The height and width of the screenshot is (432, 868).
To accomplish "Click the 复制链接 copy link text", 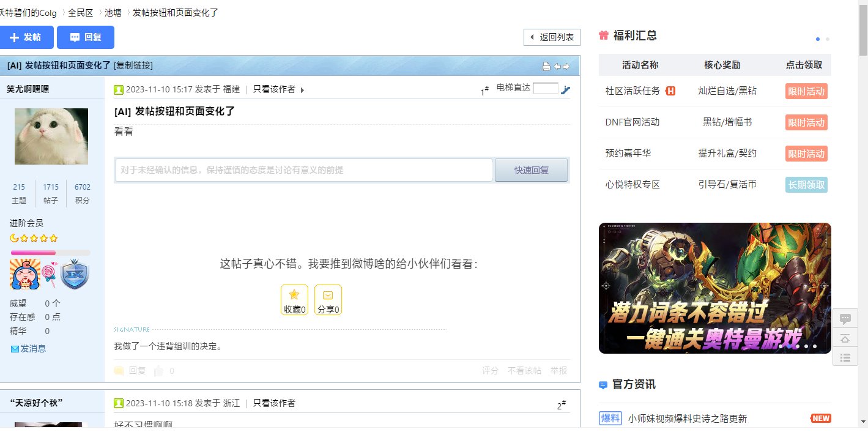I will click(x=133, y=65).
